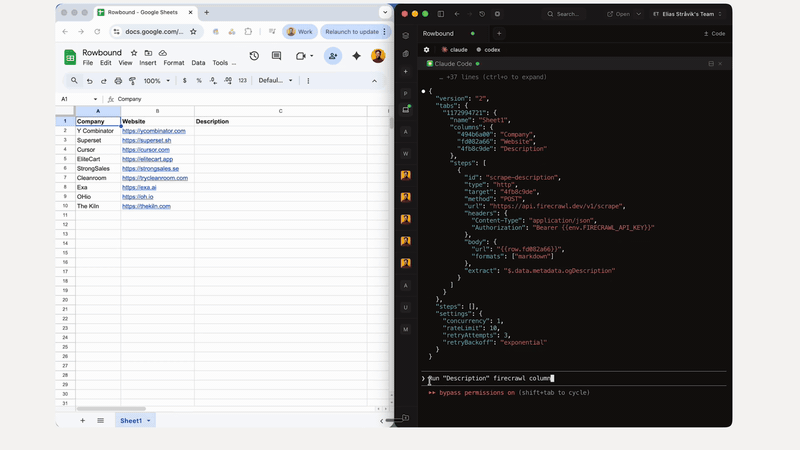Decrease decimal places
The image size is (800, 450).
(213, 81)
